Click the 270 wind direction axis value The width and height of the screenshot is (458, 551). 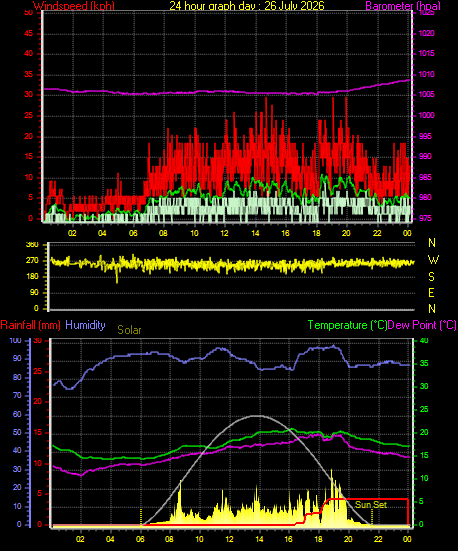click(x=32, y=261)
